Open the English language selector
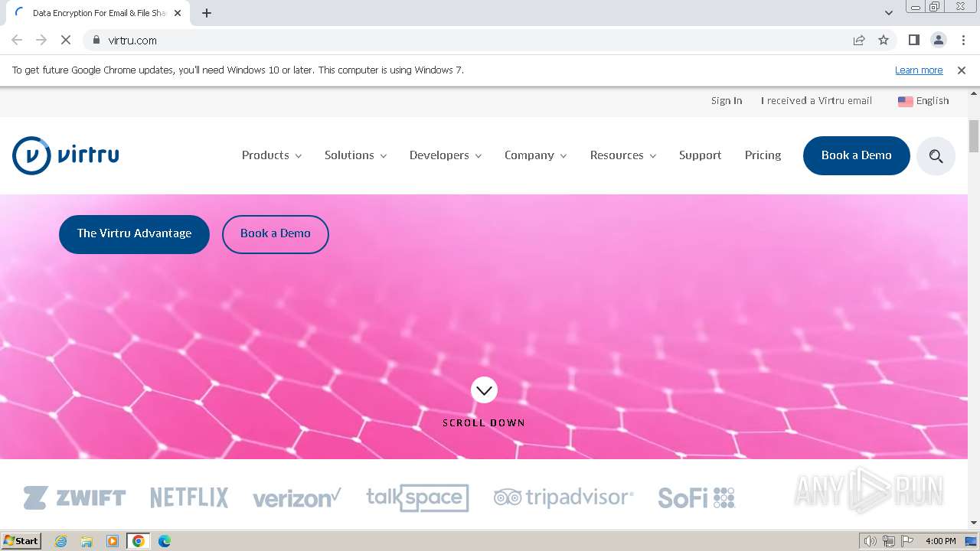Screen dimensions: 980x551 [923, 101]
